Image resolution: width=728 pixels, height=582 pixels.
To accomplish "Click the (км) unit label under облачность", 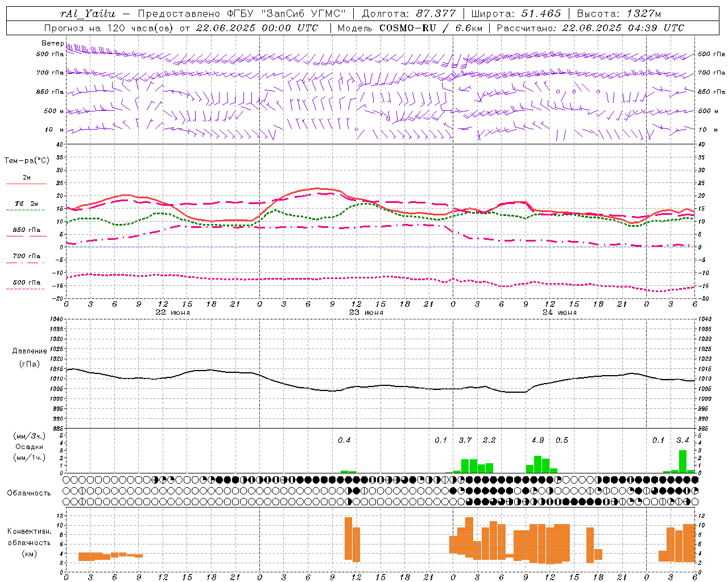I will 30,554.
